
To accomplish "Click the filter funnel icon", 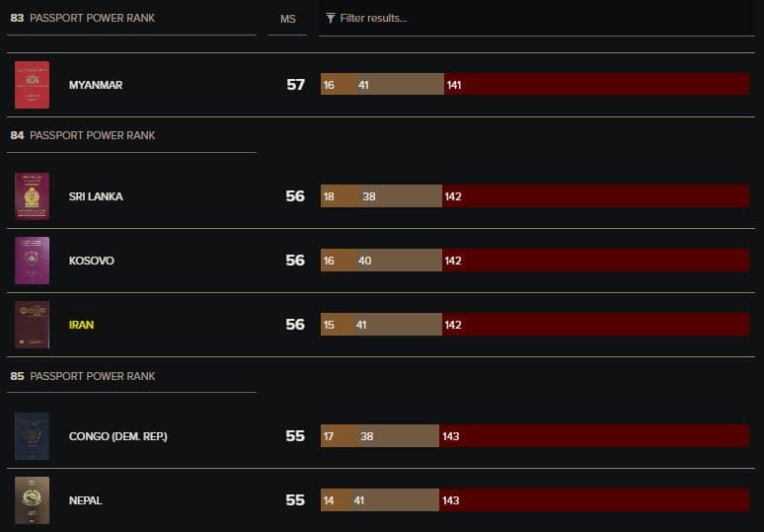I will [x=331, y=18].
